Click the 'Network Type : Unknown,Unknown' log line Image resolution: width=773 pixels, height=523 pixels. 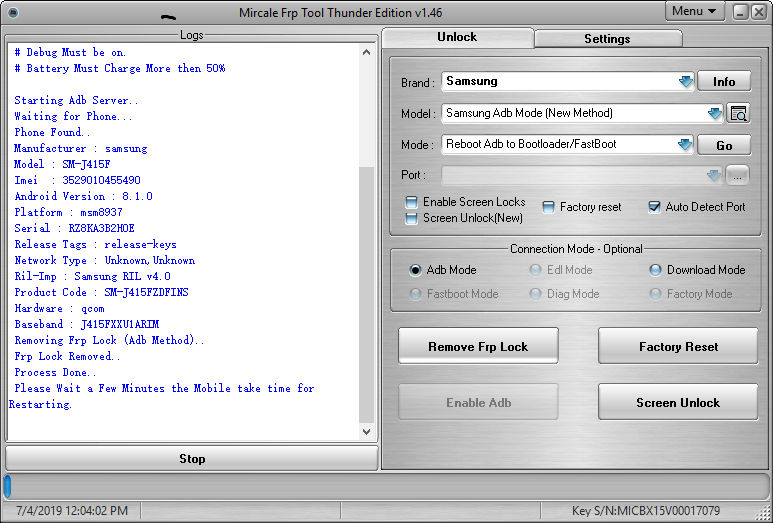point(105,260)
